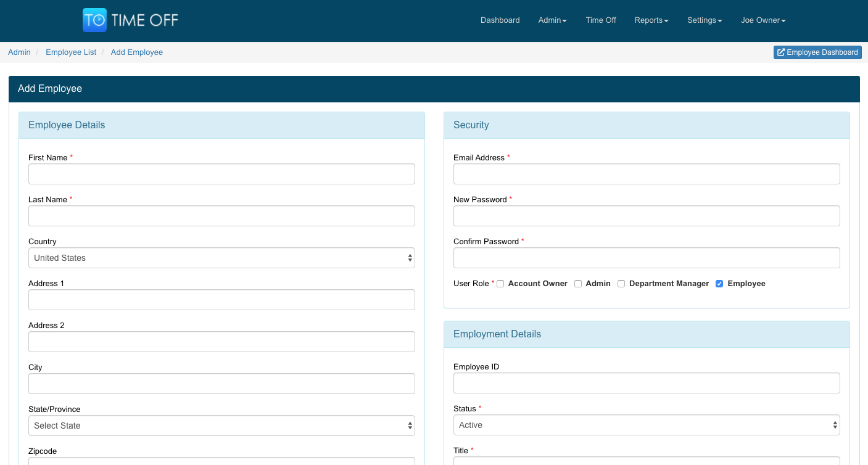Check the Account Owner role checkbox

coord(500,284)
